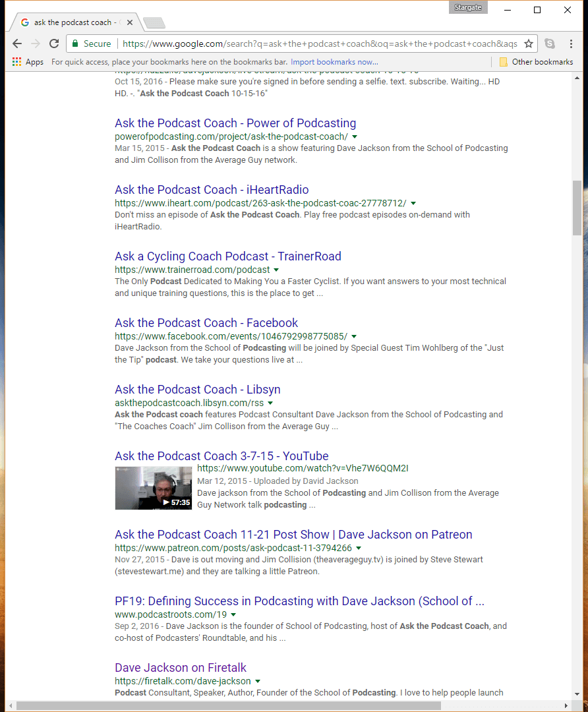Screen dimensions: 588x712
Task: Click 'Import bookmarks now...' link
Action: [x=334, y=62]
